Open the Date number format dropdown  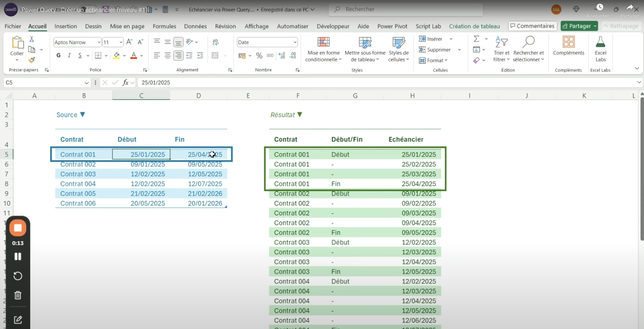pos(295,42)
